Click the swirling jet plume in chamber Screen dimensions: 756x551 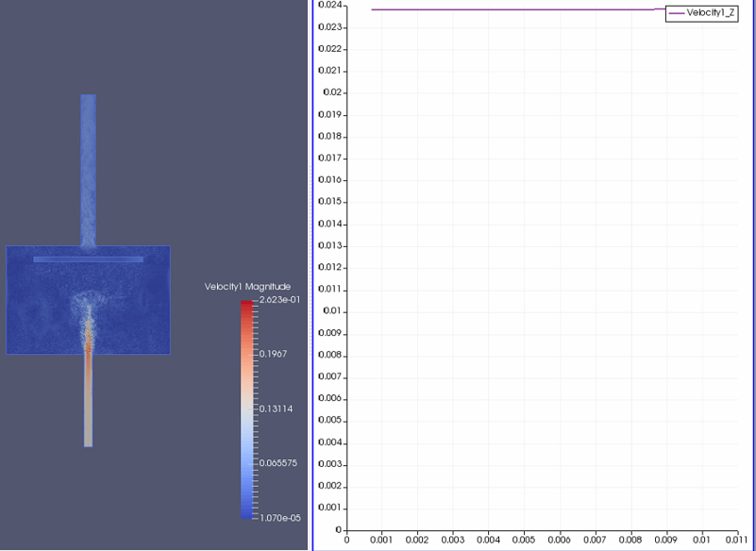[x=88, y=316]
